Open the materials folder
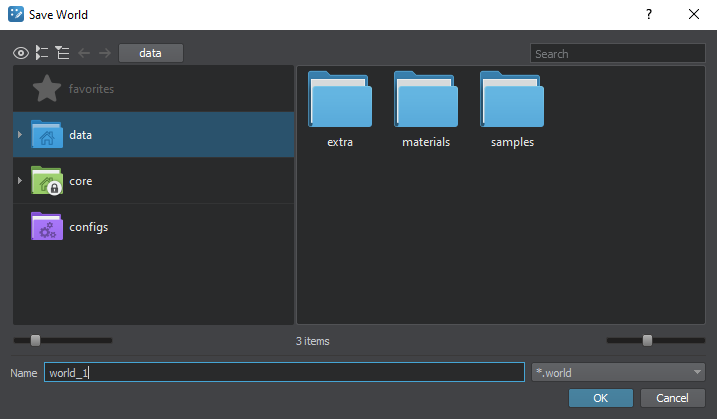 click(x=426, y=110)
